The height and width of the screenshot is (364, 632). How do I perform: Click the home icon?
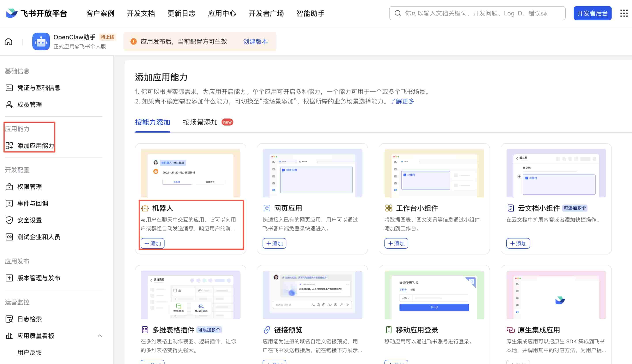9,41
